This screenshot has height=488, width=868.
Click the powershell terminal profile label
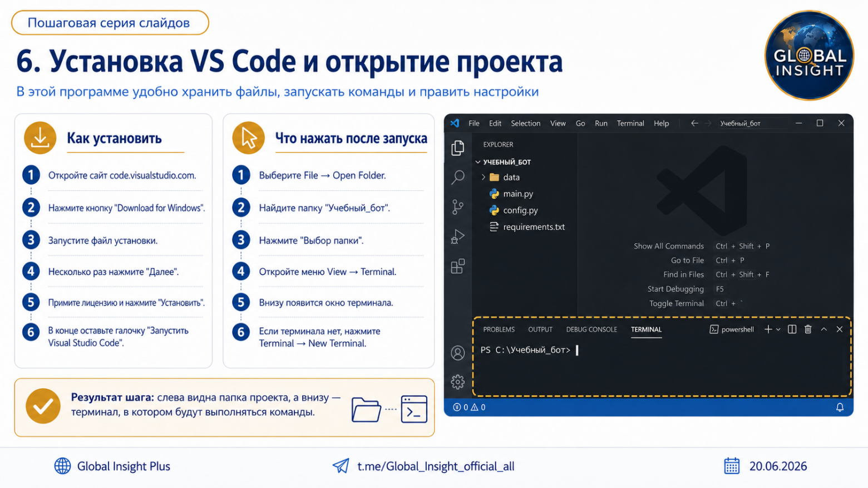(732, 329)
